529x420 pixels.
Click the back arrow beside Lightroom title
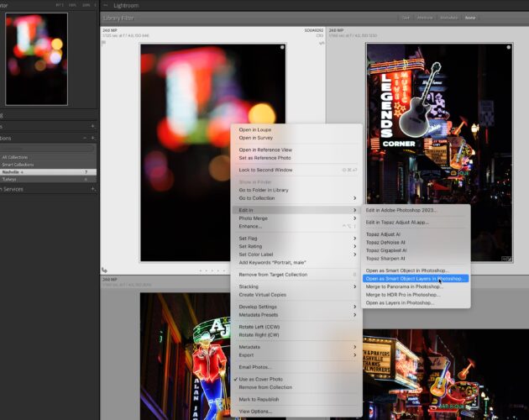tap(106, 5)
